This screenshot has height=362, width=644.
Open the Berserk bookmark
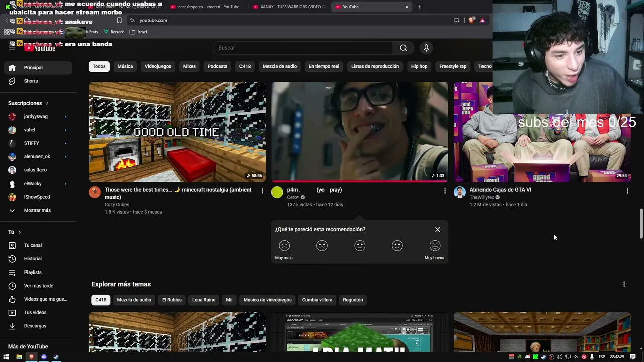pos(114,32)
